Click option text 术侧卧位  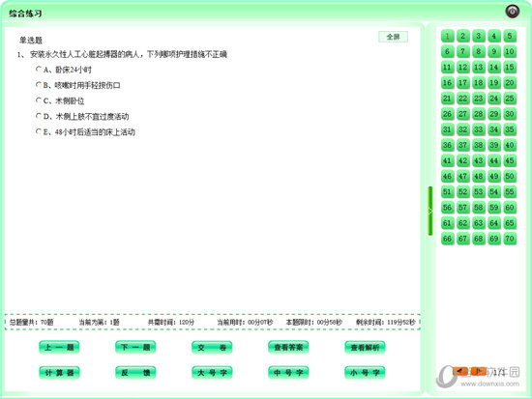(x=70, y=101)
